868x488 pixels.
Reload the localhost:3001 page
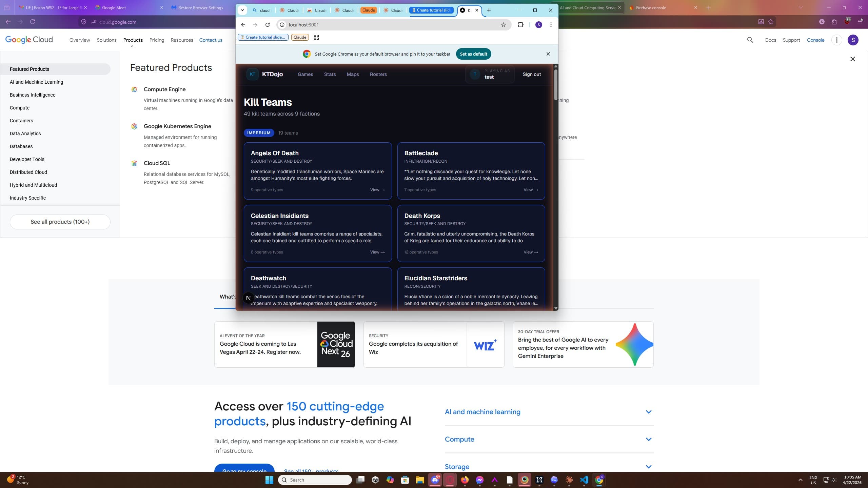point(268,25)
